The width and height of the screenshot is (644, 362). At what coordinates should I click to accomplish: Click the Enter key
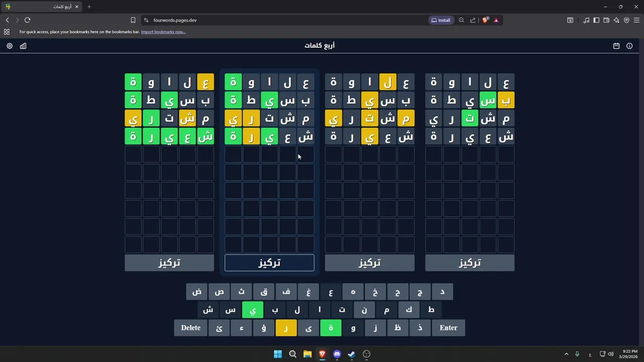448,328
